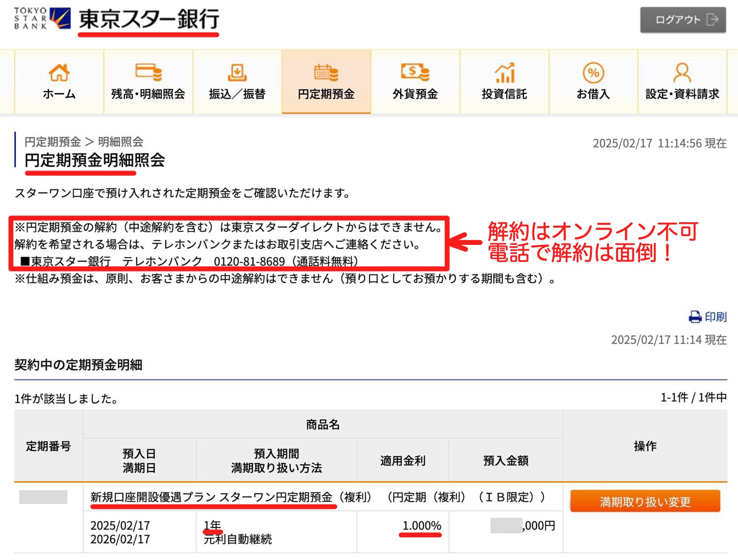Click the timestamp 2025/02/17 11:14 現在
The height and width of the screenshot is (560, 738).
(x=669, y=340)
